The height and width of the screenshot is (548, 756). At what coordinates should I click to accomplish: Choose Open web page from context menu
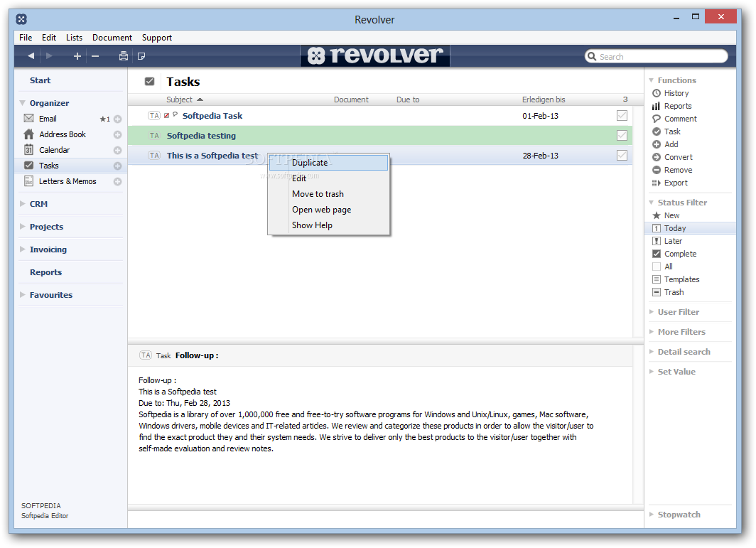tap(328, 210)
